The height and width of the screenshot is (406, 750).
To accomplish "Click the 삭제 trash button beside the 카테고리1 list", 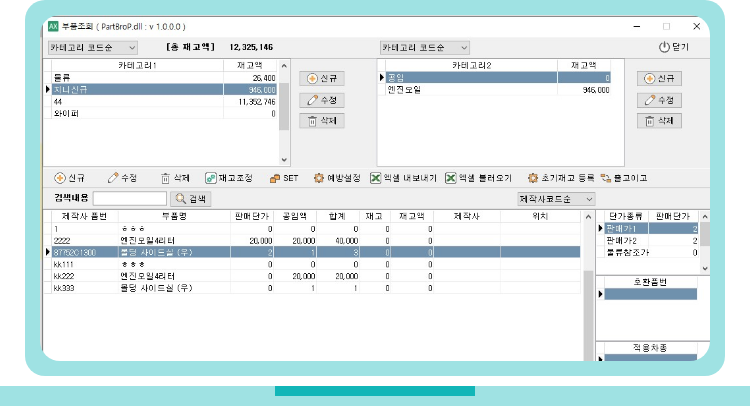I will coord(322,121).
